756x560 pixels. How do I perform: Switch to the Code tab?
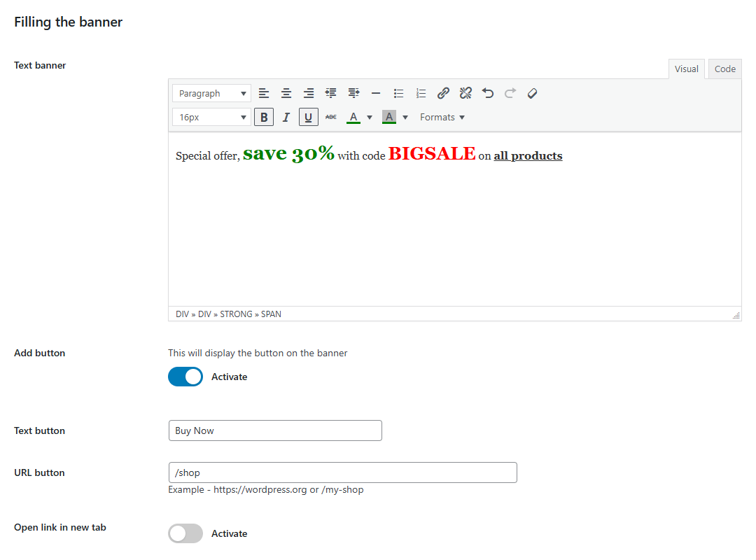[x=724, y=69]
